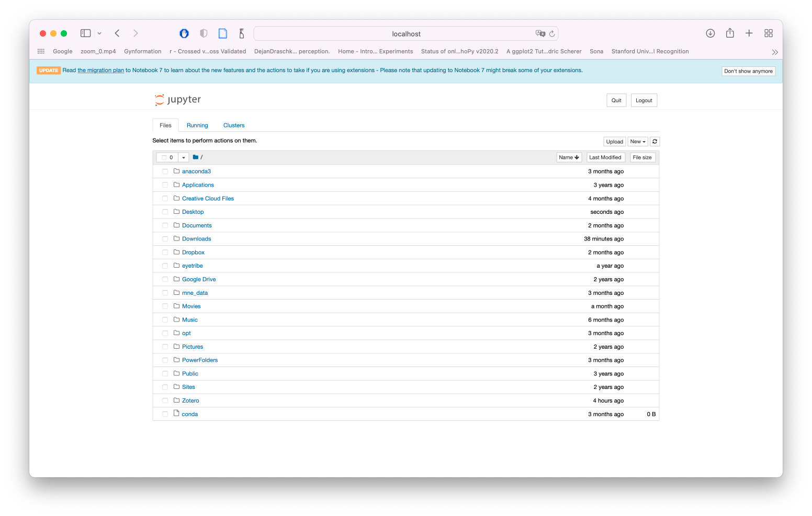Go back with the back arrow
Screen dimensions: 812x516
117,33
